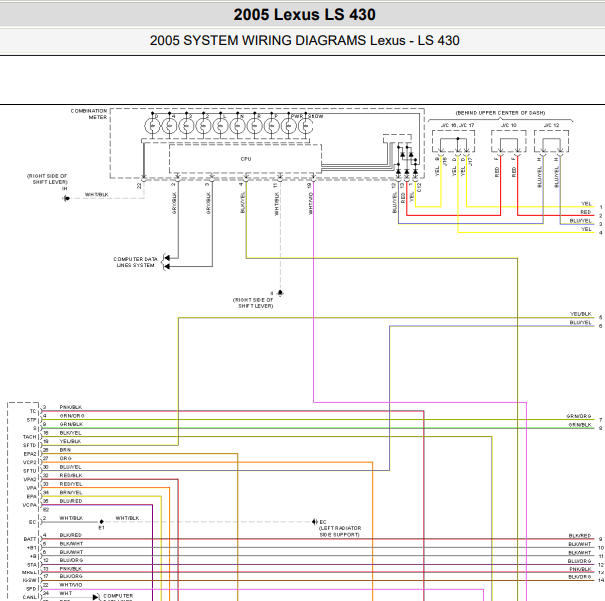Select 'COMPUTER DATA LINES SYSTEM' label near GRY/BLK wires
Screen dimensions: 605x601
coord(135,262)
